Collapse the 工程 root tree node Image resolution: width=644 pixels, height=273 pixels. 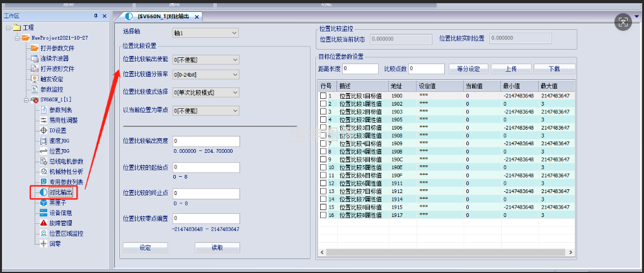click(8, 28)
